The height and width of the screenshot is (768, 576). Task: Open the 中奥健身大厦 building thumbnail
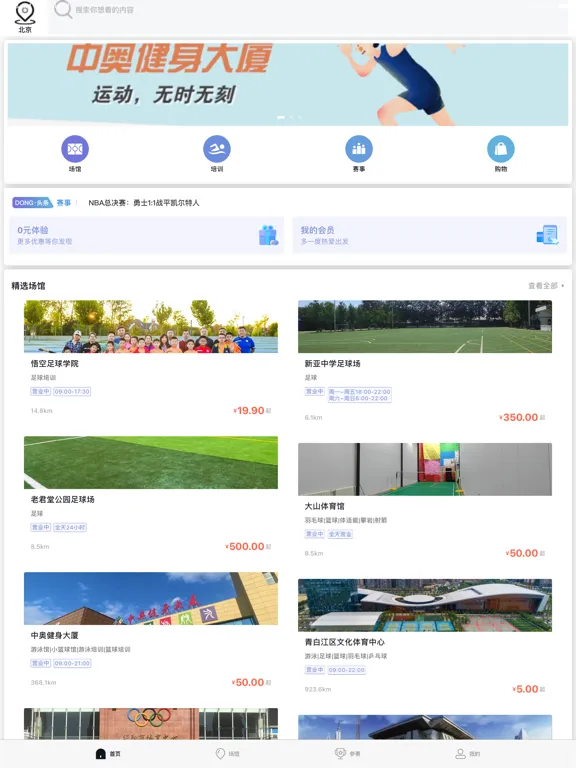(151, 599)
